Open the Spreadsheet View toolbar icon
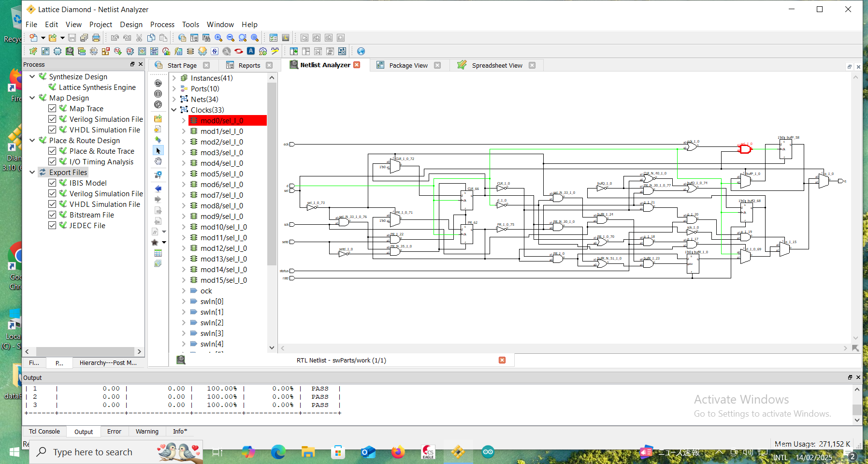Viewport: 868px width, 464px height. click(x=33, y=51)
